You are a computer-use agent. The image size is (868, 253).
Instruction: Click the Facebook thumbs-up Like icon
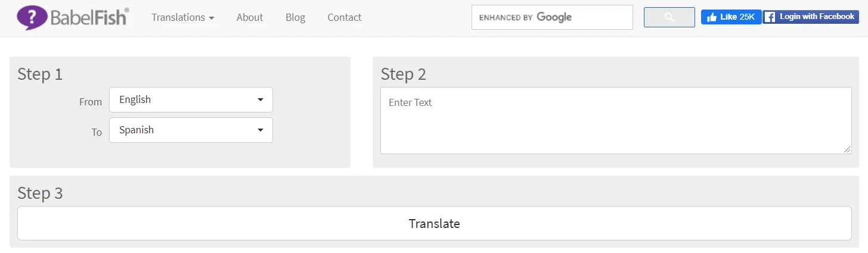pos(712,17)
